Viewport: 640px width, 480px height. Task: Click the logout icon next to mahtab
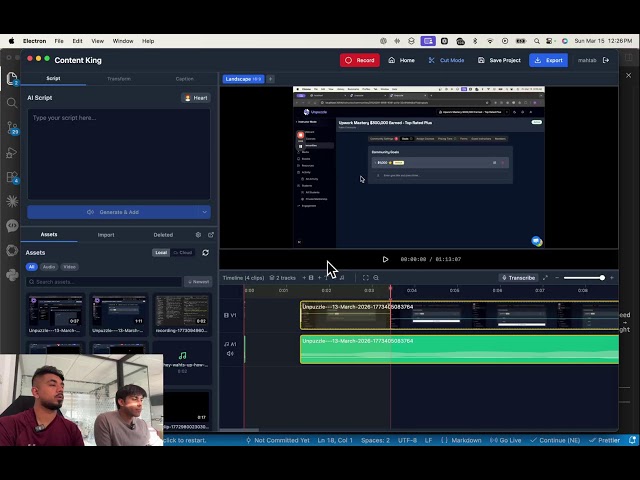[606, 60]
